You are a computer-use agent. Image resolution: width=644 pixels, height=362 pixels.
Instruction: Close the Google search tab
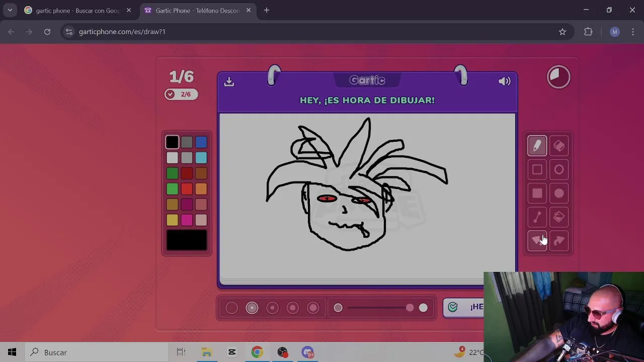coord(129,10)
